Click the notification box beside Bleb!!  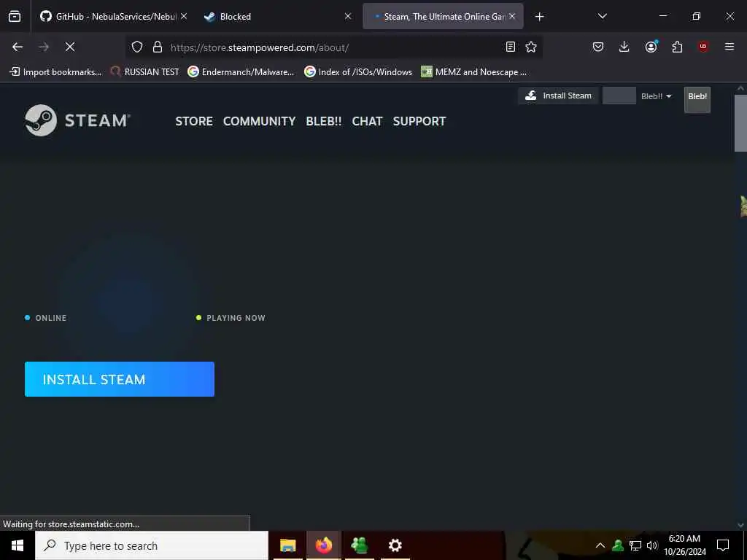(619, 96)
